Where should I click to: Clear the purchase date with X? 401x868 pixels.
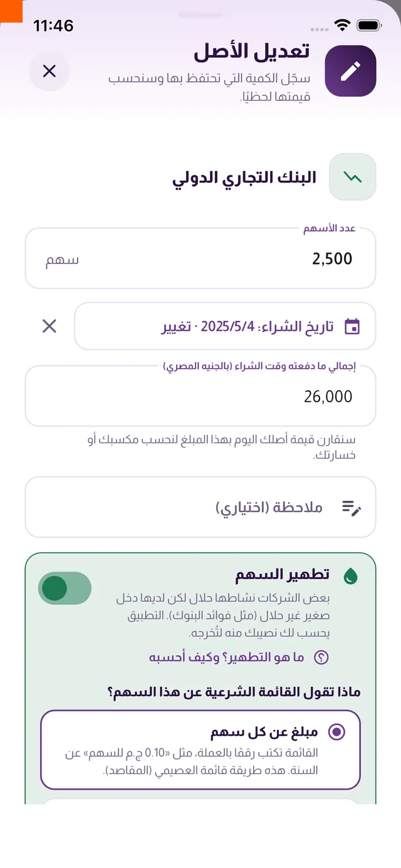click(49, 326)
